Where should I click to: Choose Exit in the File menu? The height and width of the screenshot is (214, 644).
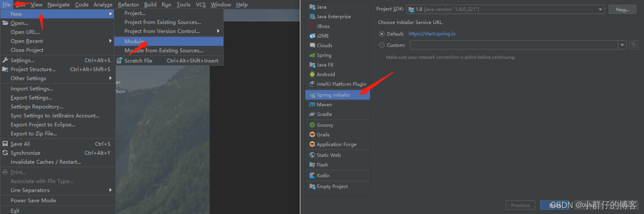[x=57, y=210]
